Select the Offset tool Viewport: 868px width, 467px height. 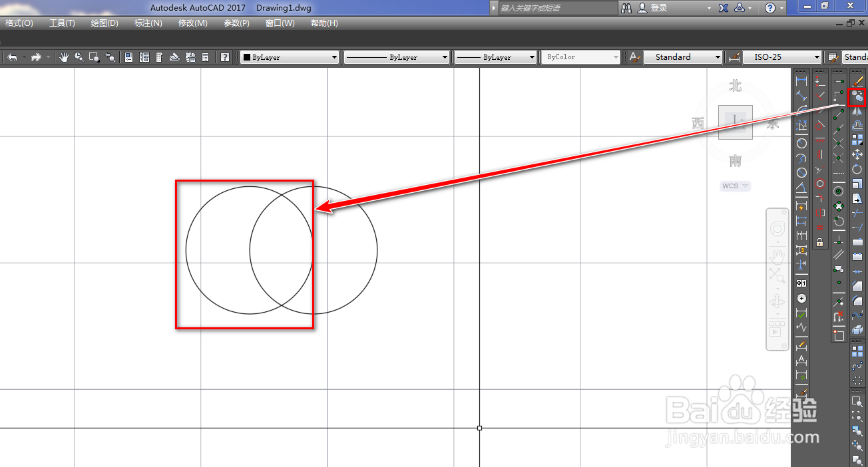tap(857, 126)
